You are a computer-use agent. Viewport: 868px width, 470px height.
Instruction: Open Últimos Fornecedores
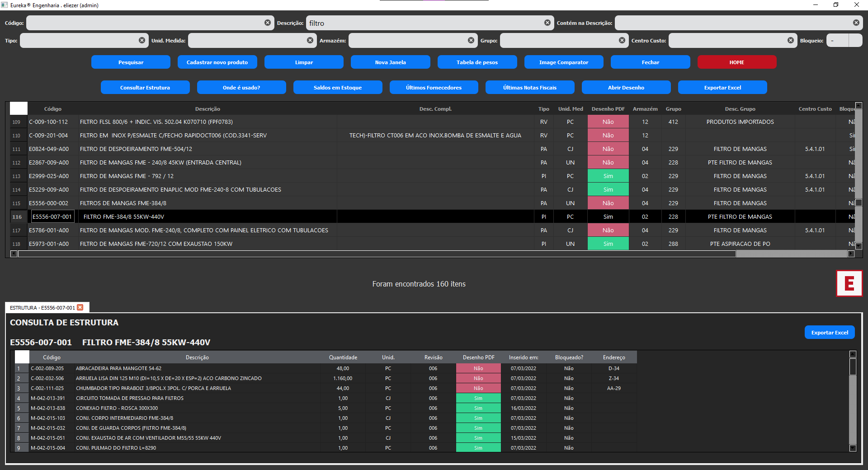tap(434, 87)
